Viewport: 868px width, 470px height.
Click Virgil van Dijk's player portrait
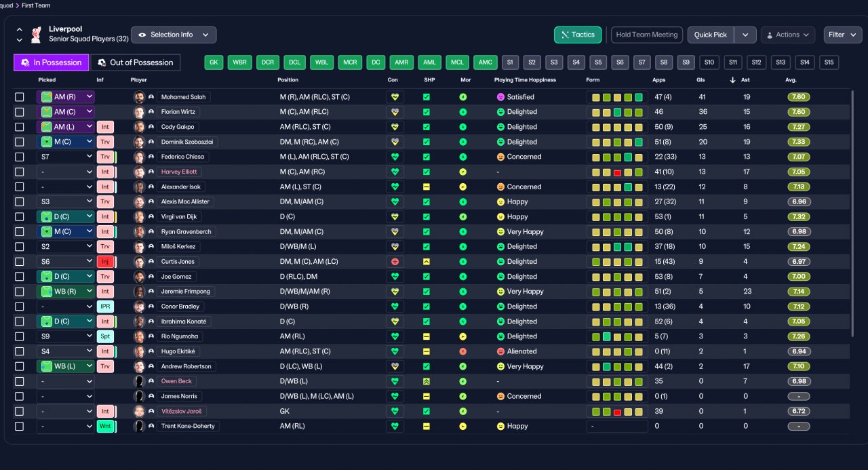[x=139, y=217]
